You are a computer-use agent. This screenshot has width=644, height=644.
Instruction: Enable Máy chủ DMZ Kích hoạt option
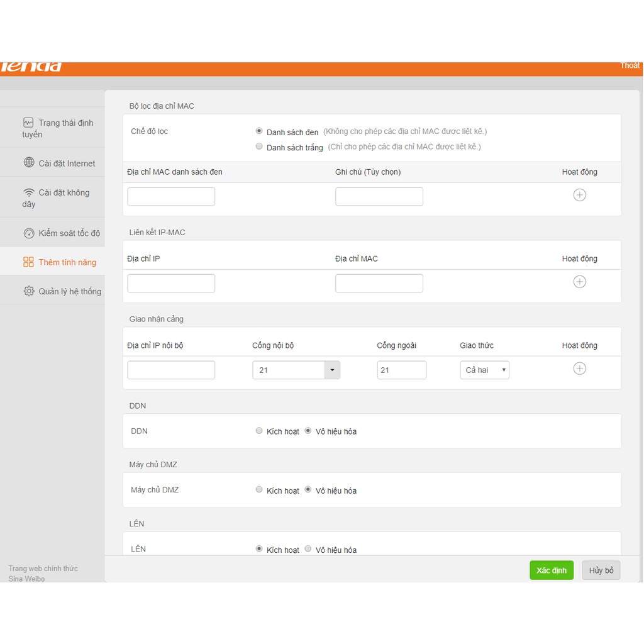(259, 489)
